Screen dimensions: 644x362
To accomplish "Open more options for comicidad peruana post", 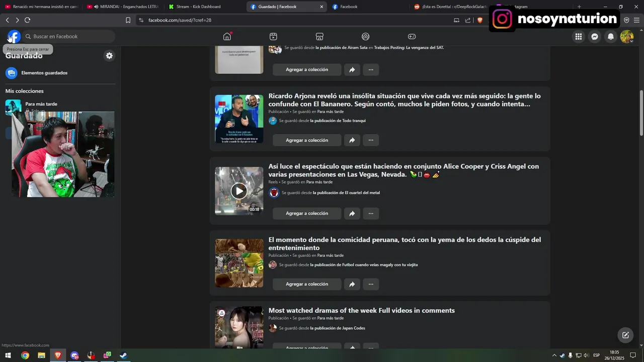I will 371,284.
